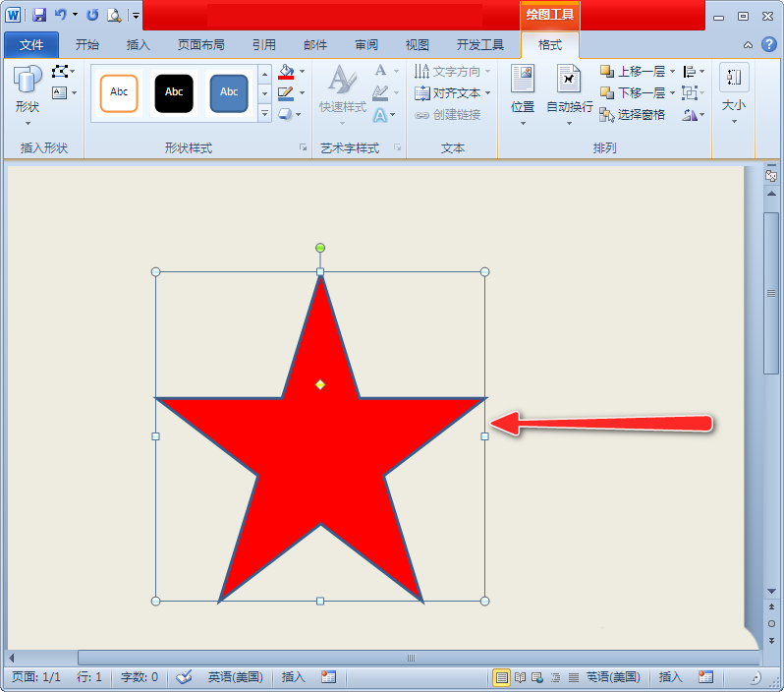This screenshot has width=784, height=692.
Task: Minimize the ribbon with the caret icon
Action: coord(748,45)
